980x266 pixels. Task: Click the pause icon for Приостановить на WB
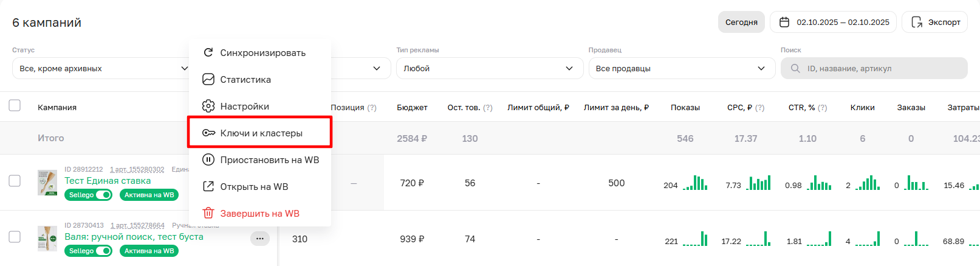click(x=208, y=160)
